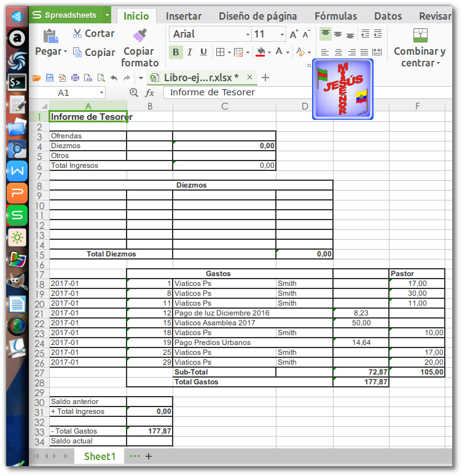Print the document icon
Image resolution: width=462 pixels, height=476 pixels.
pos(75,78)
